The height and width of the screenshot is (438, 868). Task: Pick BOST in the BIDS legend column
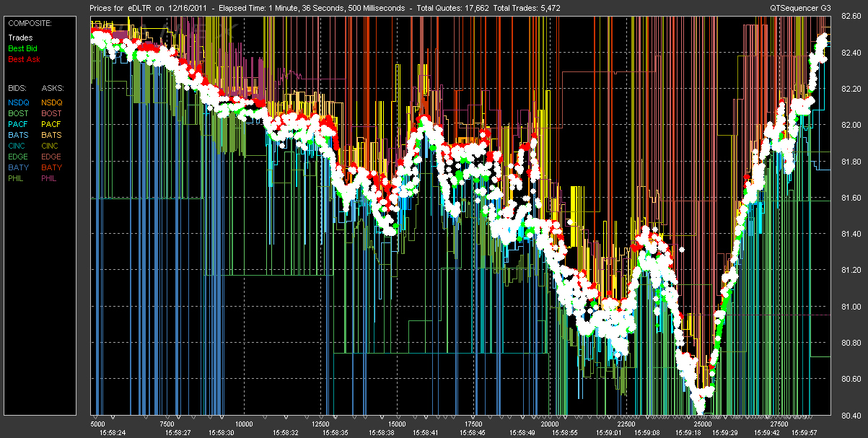(x=19, y=113)
